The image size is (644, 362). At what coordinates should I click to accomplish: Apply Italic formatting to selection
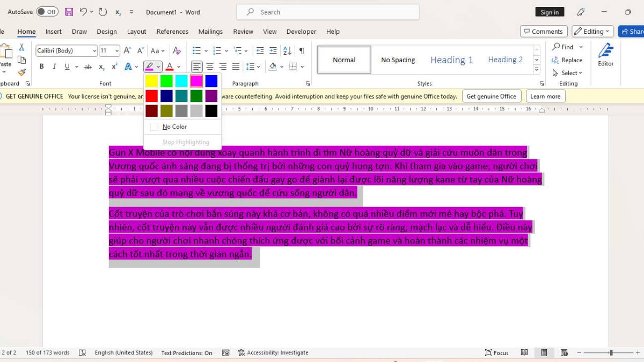[54, 67]
